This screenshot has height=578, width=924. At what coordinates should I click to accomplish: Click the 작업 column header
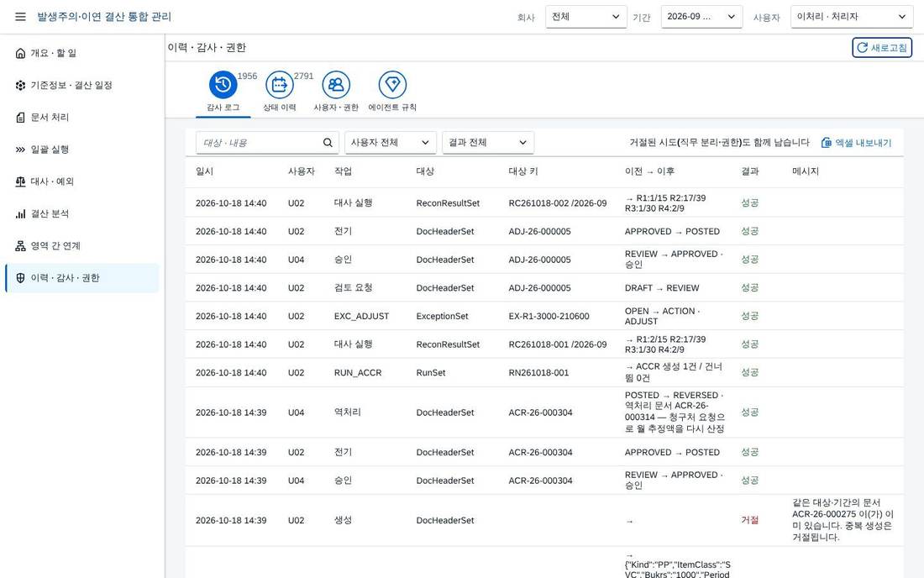coord(343,171)
